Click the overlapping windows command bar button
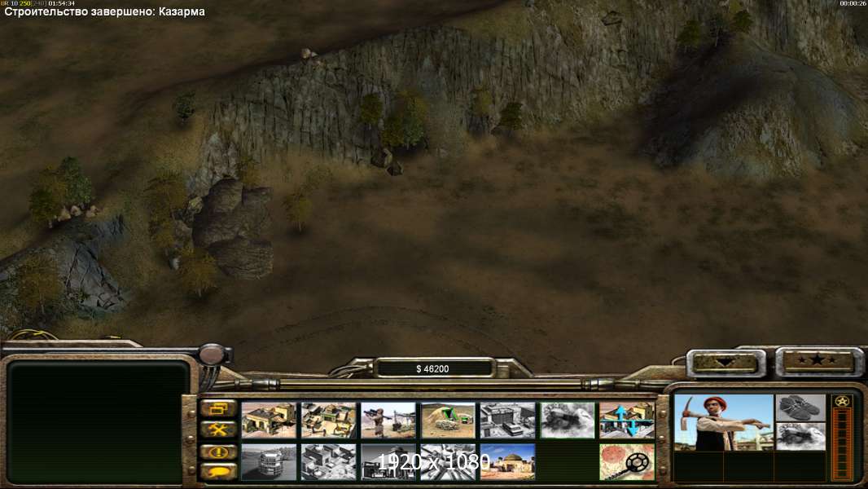Screen dimensions: 868x489 [x=218, y=408]
